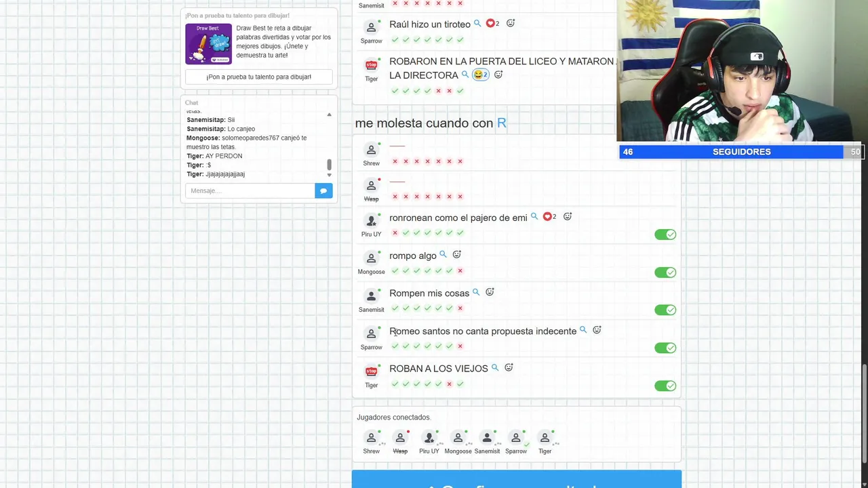Add emoji reaction to 'ROBAN A LOS VIEJOS'
This screenshot has width=868, height=488.
pyautogui.click(x=509, y=367)
